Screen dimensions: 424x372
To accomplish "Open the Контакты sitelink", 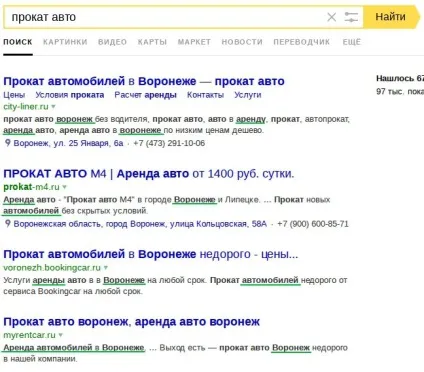I will pos(205,95).
